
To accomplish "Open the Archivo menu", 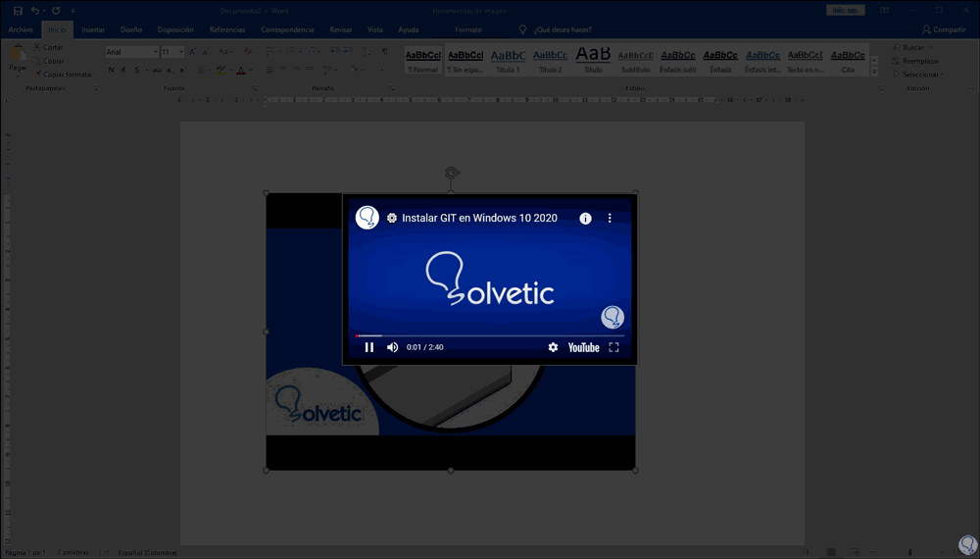I will [21, 29].
